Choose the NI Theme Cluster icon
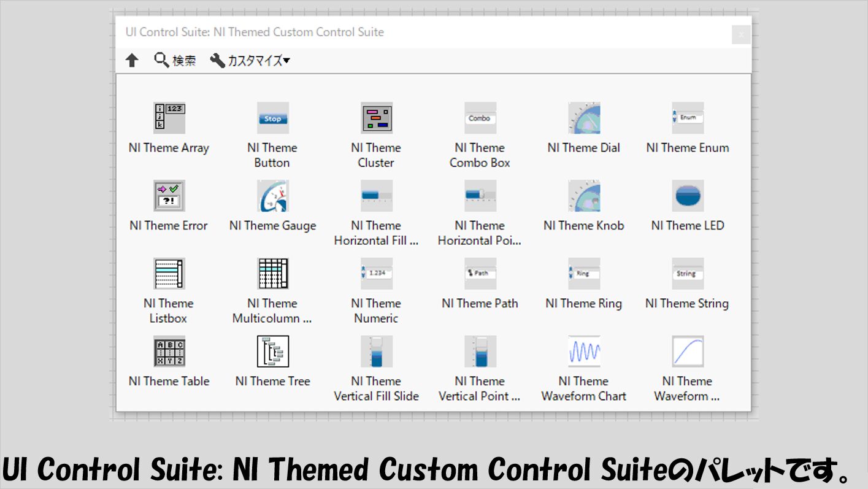The width and height of the screenshot is (868, 489). coord(376,118)
